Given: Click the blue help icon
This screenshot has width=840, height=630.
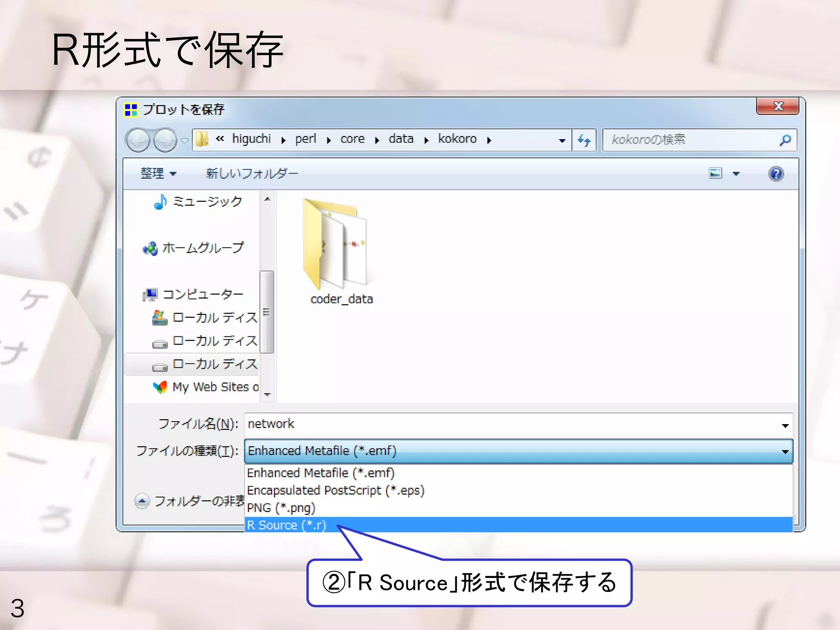Looking at the screenshot, I should coord(776,173).
